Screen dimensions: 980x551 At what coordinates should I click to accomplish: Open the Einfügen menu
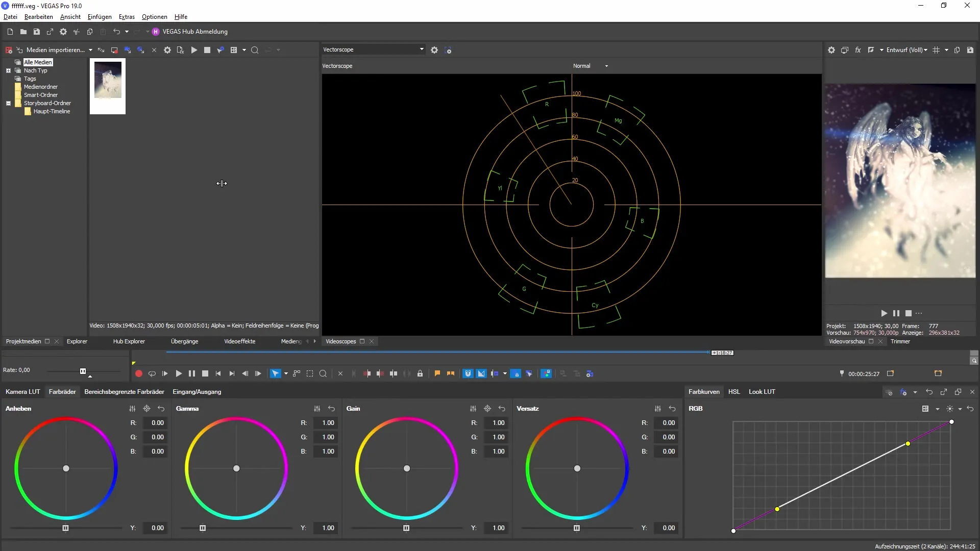click(100, 17)
